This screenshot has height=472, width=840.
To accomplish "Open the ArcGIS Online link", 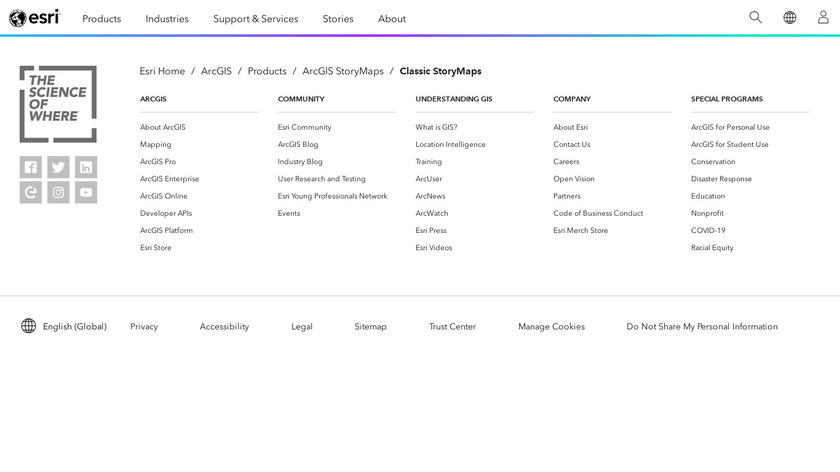I will point(163,196).
